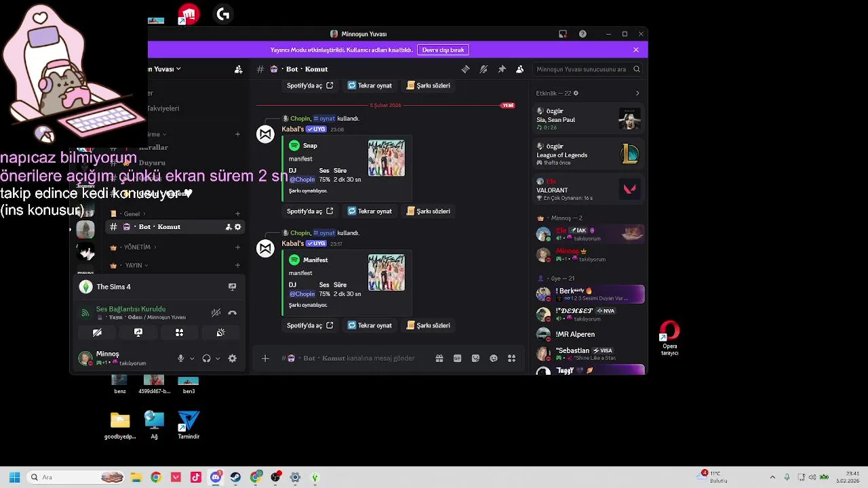868x488 pixels.
Task: Open emoji picker in message bar
Action: point(494,359)
